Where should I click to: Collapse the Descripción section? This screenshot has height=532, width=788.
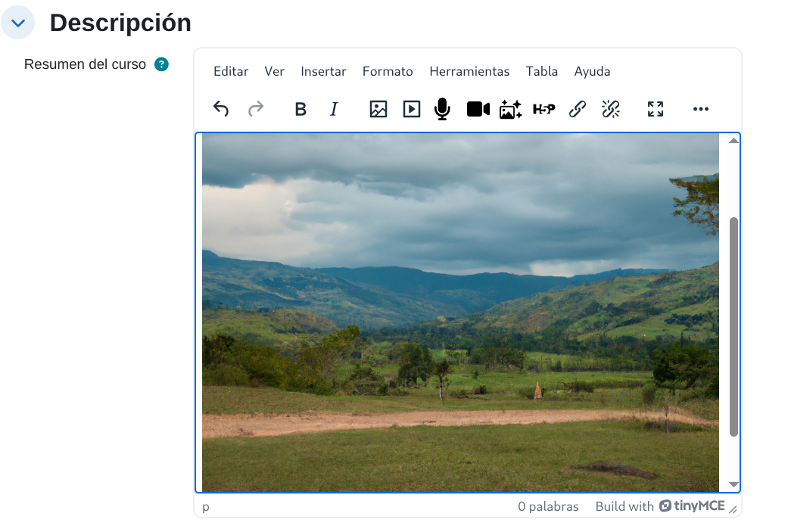click(18, 23)
